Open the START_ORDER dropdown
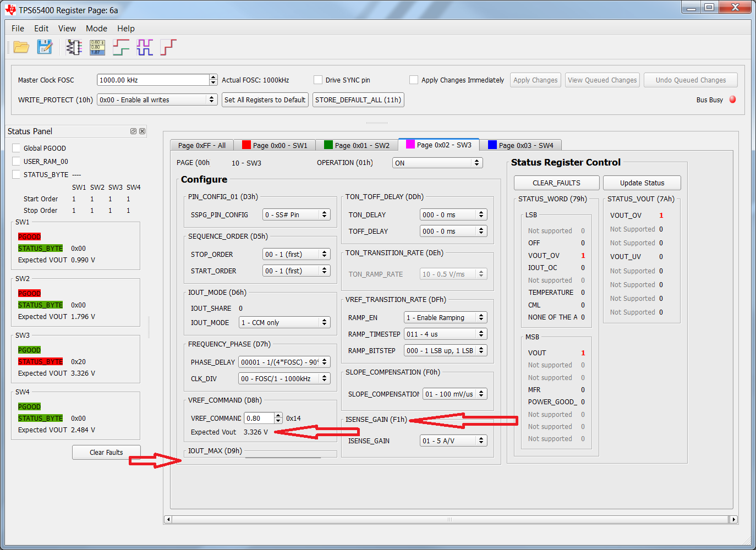The image size is (756, 550). click(x=296, y=271)
